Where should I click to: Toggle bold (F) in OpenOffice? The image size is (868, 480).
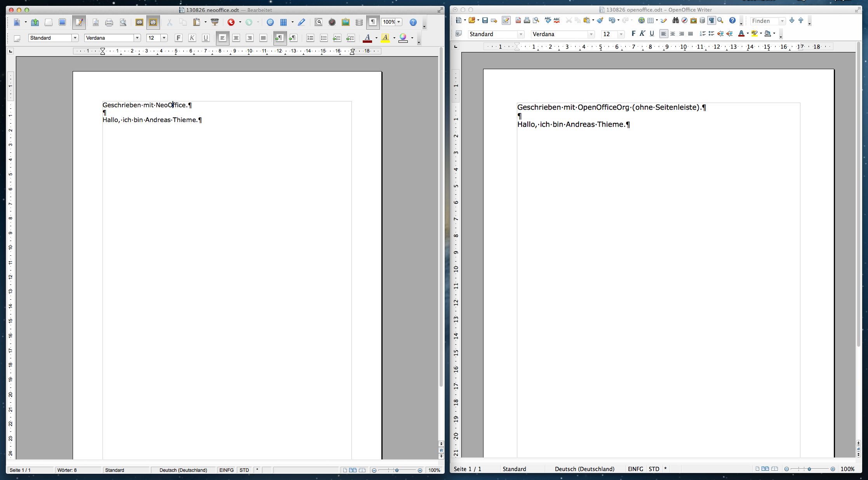tap(633, 34)
